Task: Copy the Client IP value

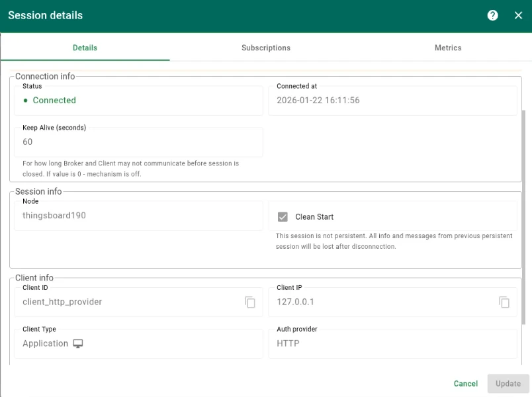Action: point(504,302)
